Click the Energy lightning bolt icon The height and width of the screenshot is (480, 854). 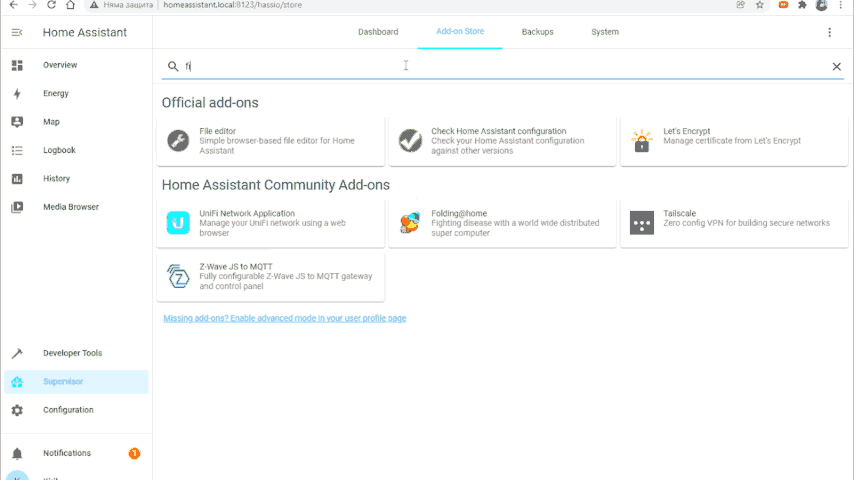(17, 94)
